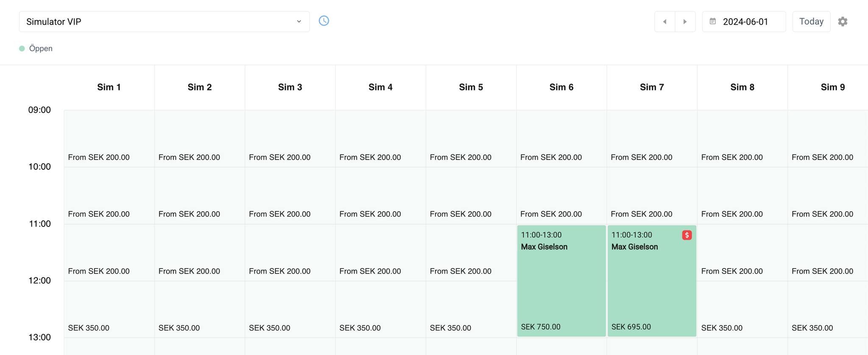Viewport: 868px width, 355px height.
Task: Open the Simulator VIP dropdown
Action: (164, 22)
